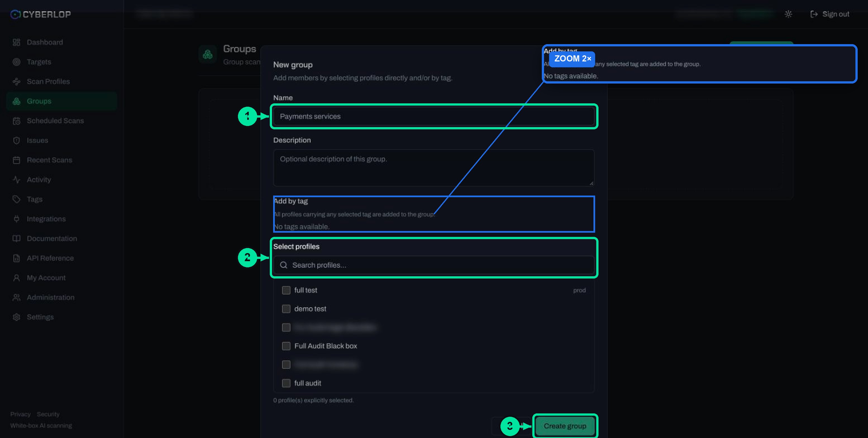Click the 'No tags available.' text
The width and height of the screenshot is (868, 438).
click(x=301, y=227)
